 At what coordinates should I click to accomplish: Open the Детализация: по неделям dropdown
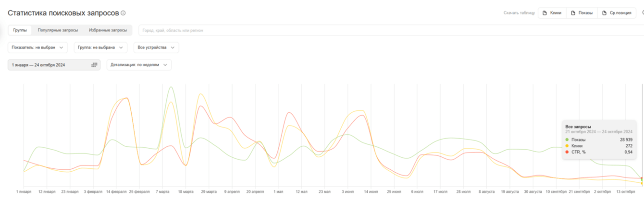139,65
